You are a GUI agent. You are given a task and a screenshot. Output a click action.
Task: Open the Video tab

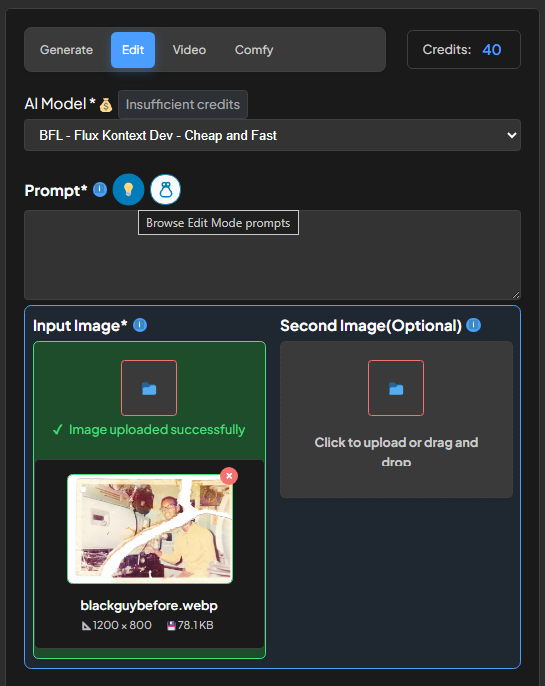189,50
